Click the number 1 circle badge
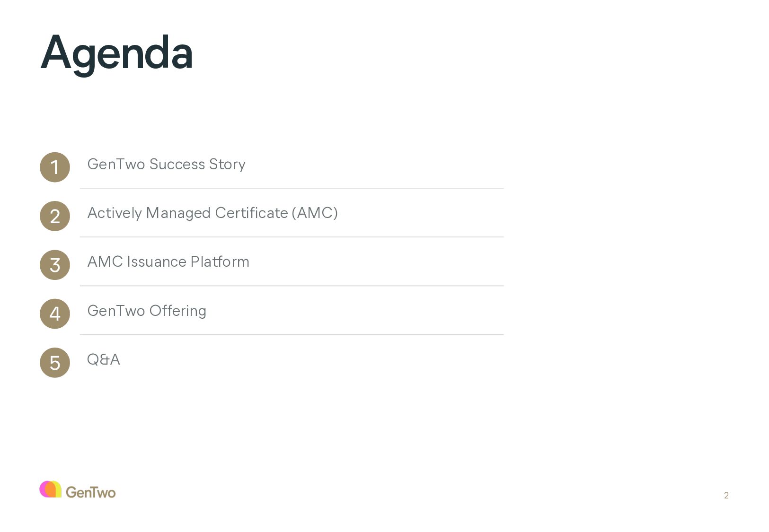 [x=55, y=167]
